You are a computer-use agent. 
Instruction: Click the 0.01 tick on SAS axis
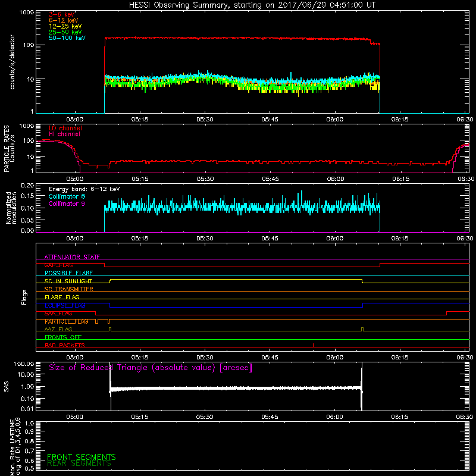tap(27, 409)
